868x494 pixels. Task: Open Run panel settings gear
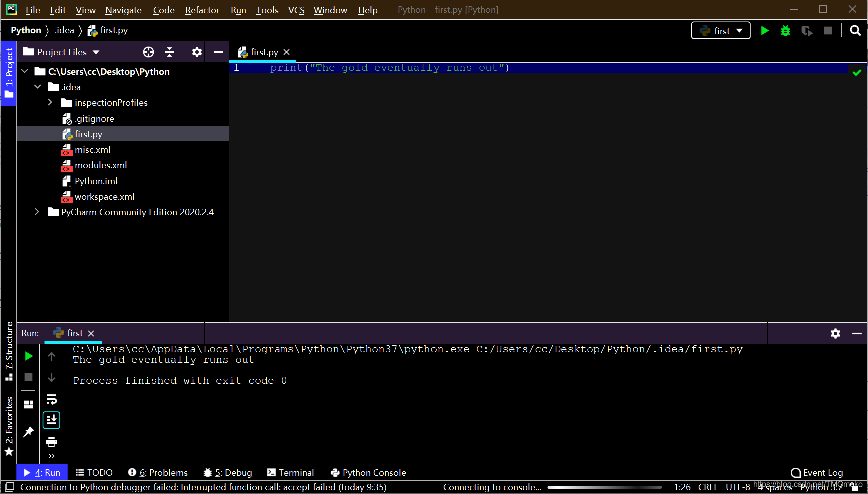point(835,333)
